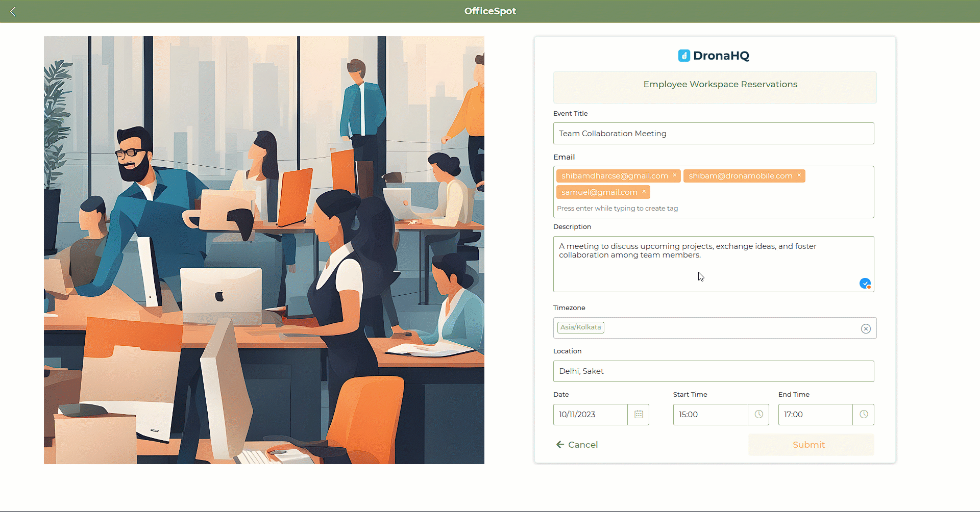Open the Timezone dropdown
The height and width of the screenshot is (512, 980).
[715, 328]
